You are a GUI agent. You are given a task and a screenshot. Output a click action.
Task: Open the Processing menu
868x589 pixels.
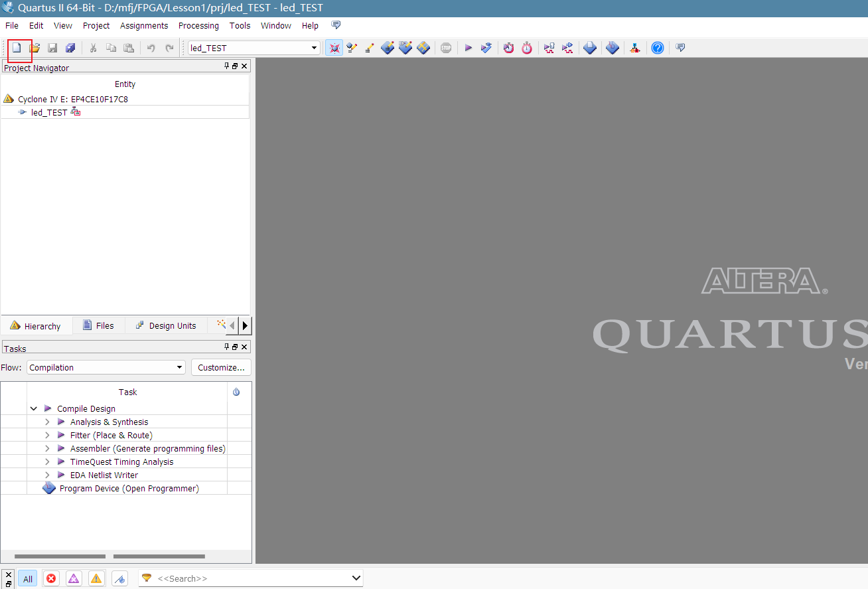point(198,25)
